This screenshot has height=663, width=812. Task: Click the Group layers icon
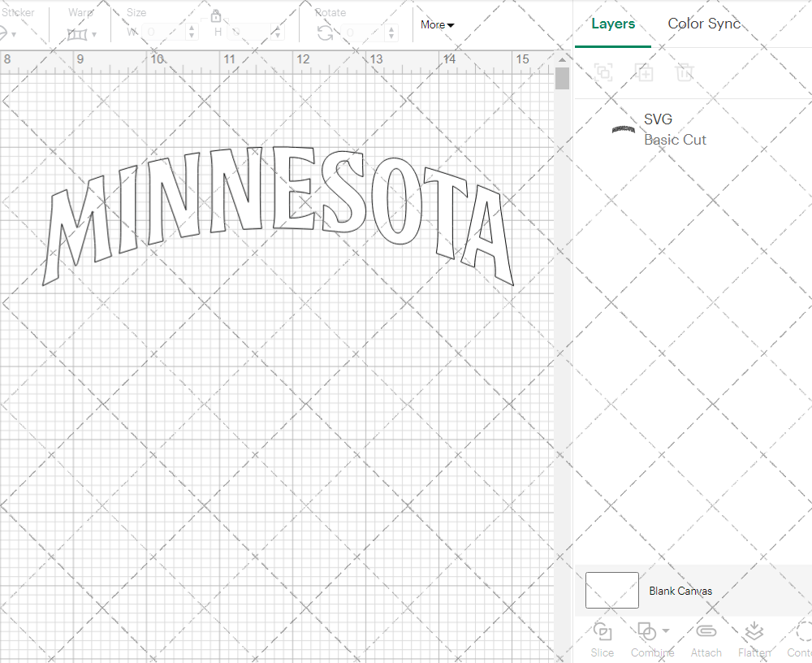pos(603,72)
